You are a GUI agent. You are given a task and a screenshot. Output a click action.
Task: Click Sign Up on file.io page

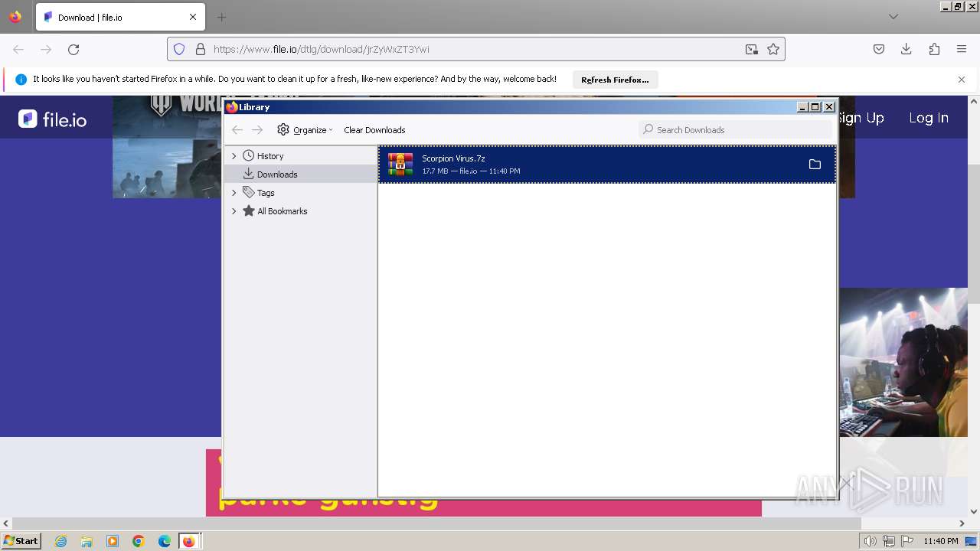(x=861, y=118)
